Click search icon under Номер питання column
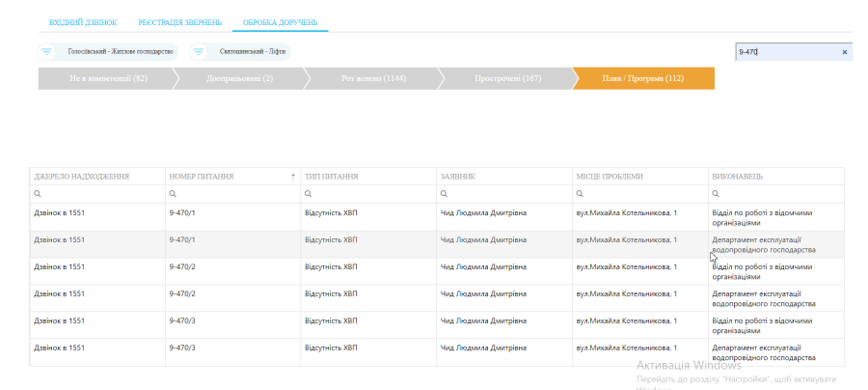The image size is (868, 390). 173,194
